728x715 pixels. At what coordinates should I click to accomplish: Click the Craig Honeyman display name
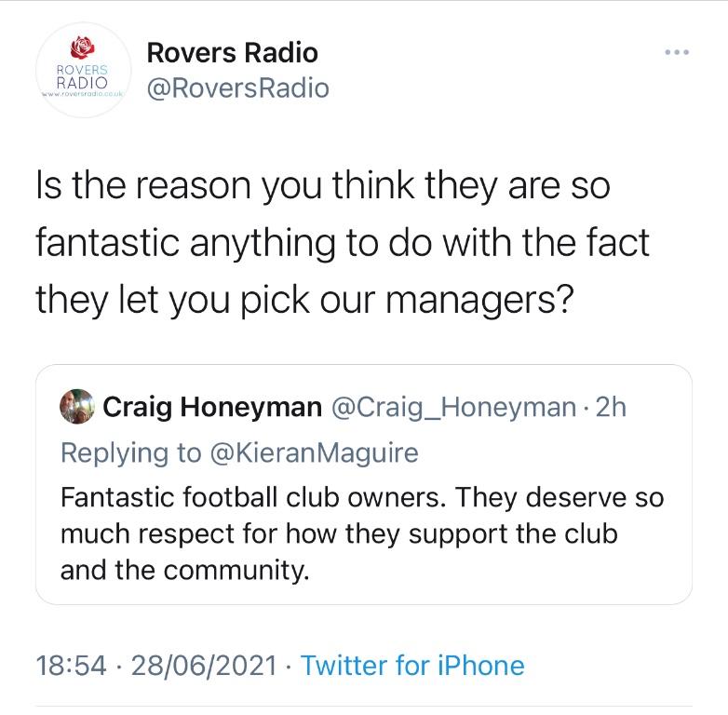click(212, 407)
